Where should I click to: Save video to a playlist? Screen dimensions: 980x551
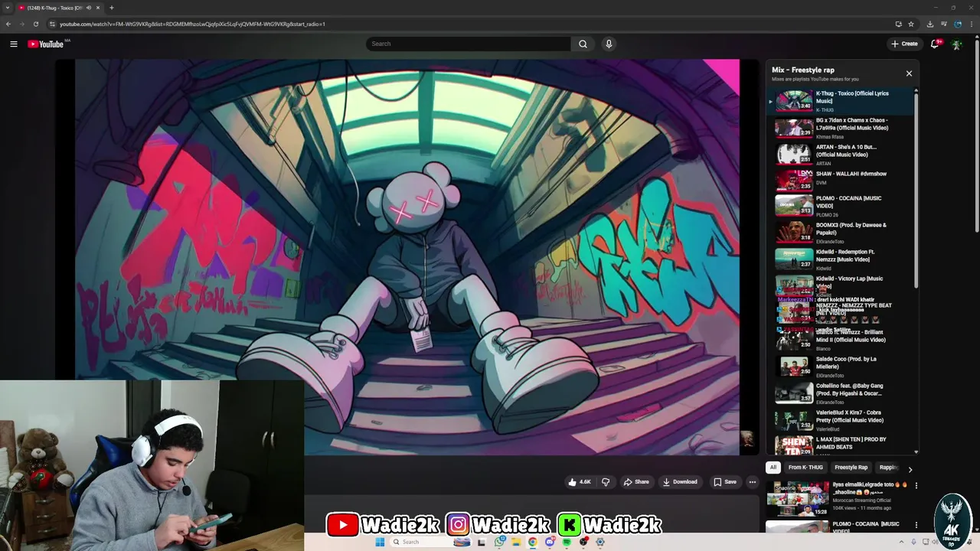coord(724,482)
